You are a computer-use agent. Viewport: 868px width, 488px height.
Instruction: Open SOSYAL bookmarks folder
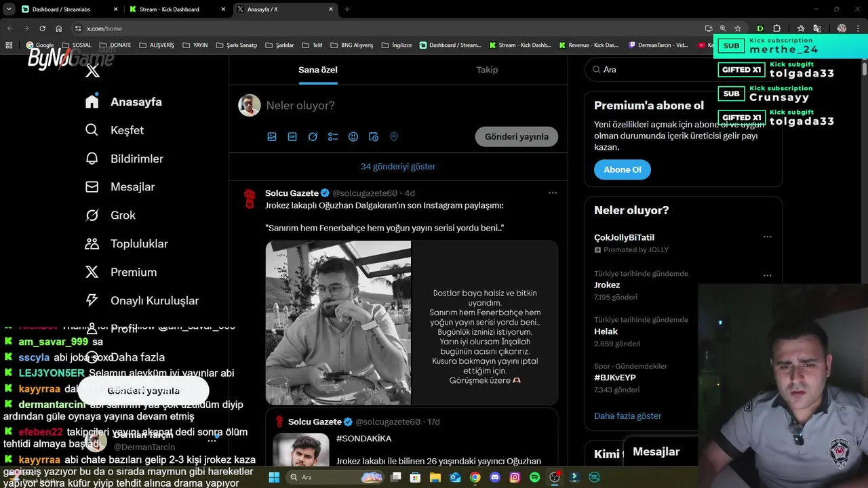[x=77, y=45]
